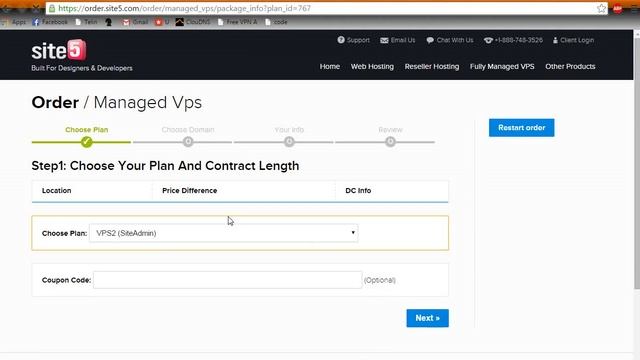Click the Support question mark icon
Screen dimensions: 640x360
[341, 40]
